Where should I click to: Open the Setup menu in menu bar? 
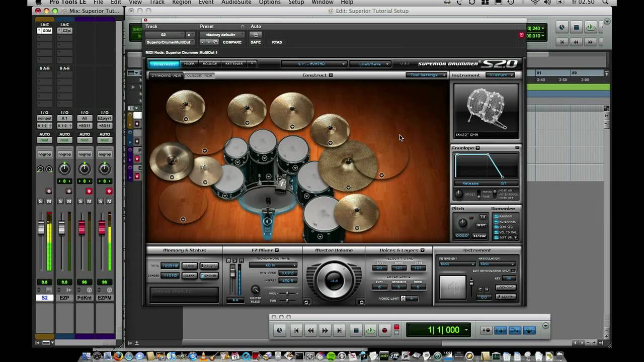coord(296,3)
